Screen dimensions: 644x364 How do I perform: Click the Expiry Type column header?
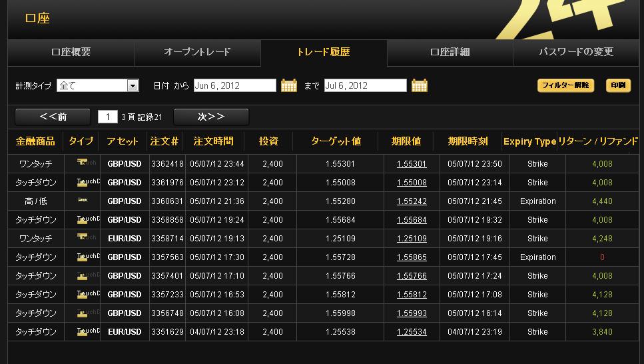[530, 141]
